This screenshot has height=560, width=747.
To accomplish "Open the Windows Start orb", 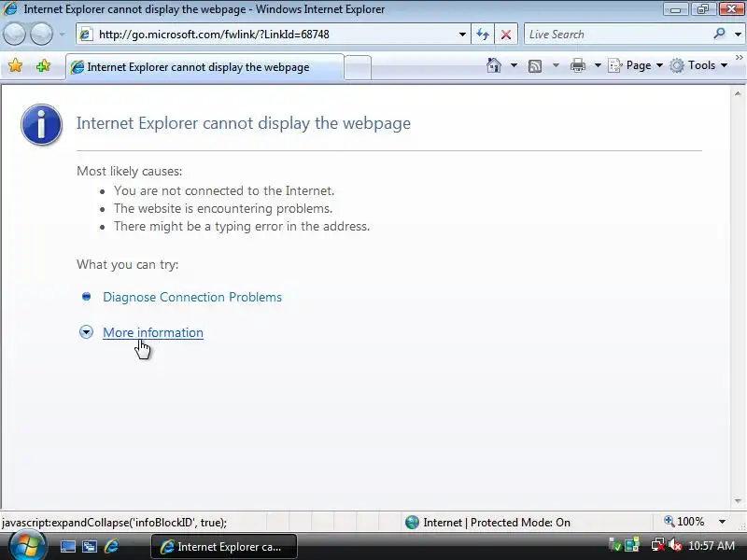I will pos(27,546).
